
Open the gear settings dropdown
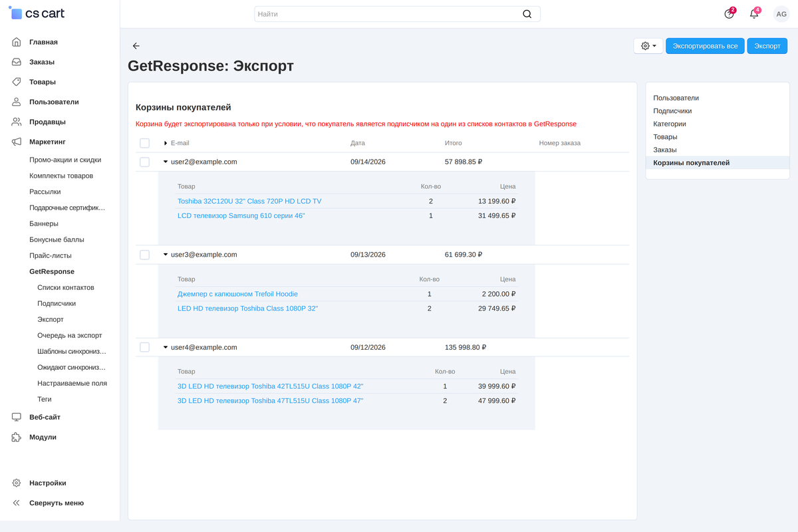point(648,46)
